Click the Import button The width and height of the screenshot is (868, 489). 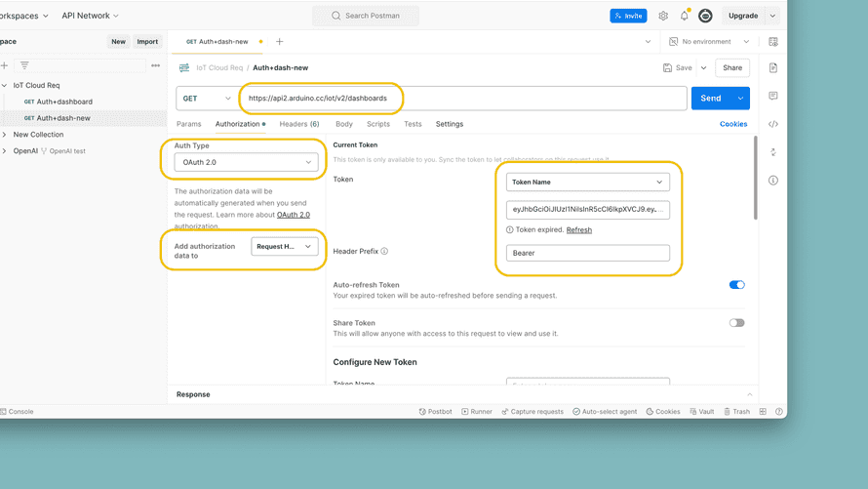pyautogui.click(x=147, y=42)
